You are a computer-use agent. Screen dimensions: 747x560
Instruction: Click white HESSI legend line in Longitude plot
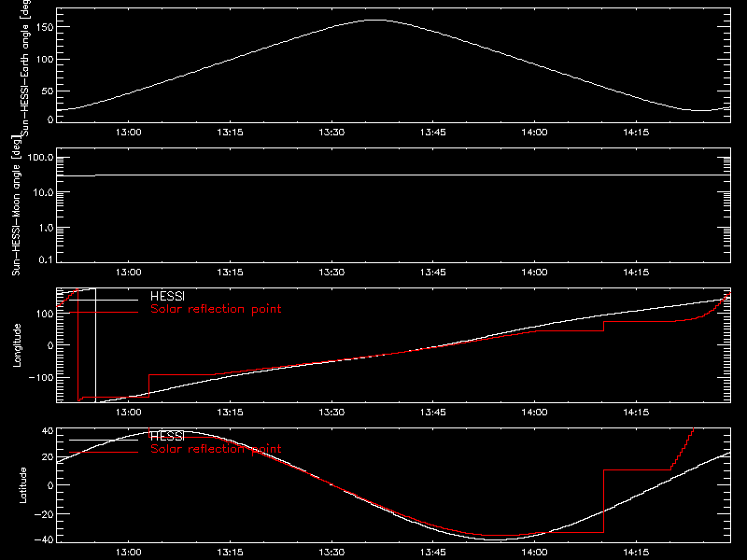(x=104, y=300)
